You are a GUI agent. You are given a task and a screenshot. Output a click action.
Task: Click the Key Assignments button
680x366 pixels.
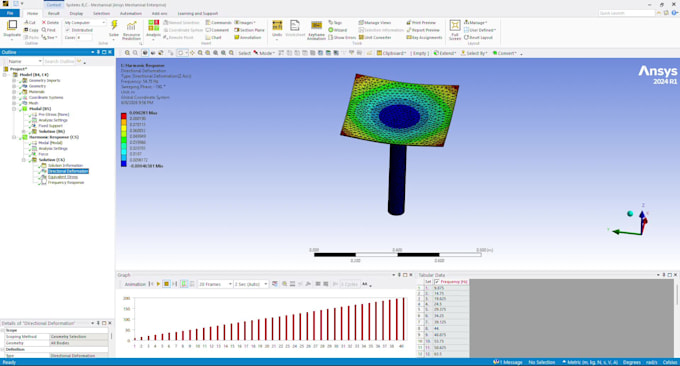click(x=425, y=37)
